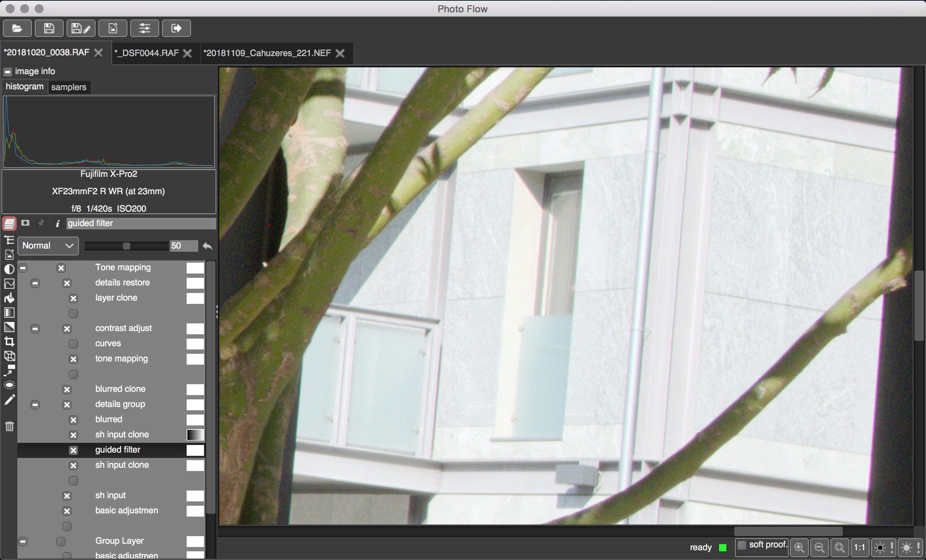
Task: Close the 20181020_0038.RAF tab
Action: click(98, 52)
